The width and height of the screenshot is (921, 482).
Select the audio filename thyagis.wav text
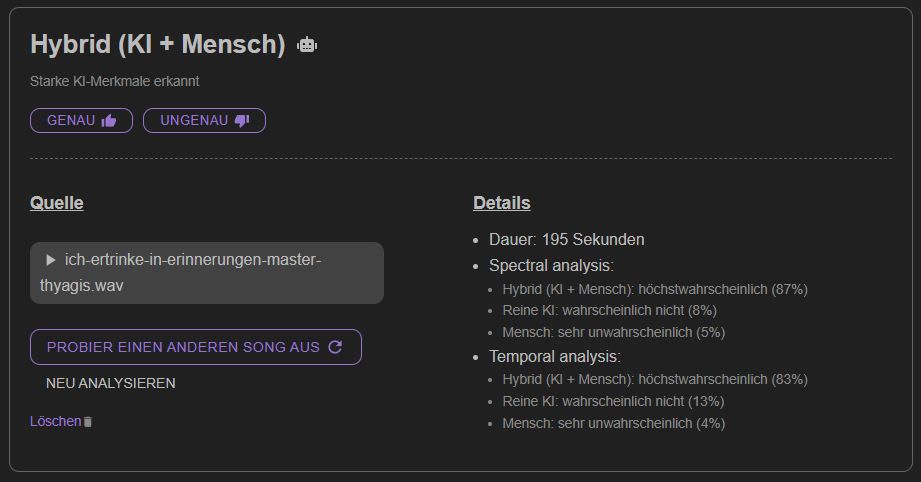click(x=82, y=286)
